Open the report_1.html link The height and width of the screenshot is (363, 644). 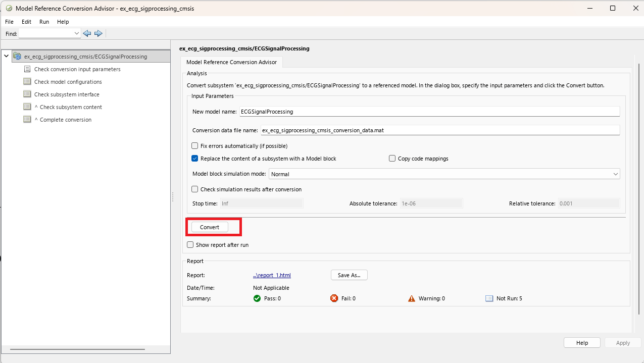(x=272, y=275)
